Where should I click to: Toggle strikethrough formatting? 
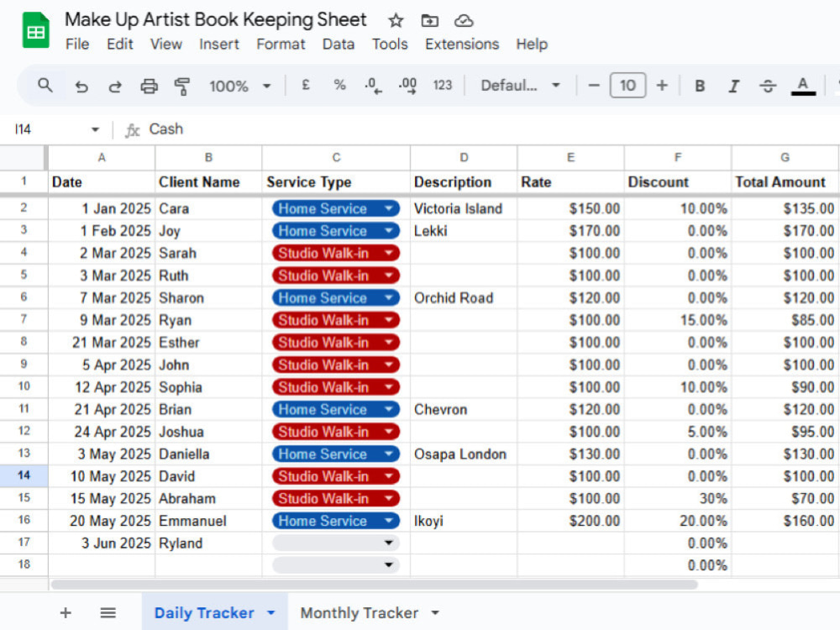tap(768, 86)
